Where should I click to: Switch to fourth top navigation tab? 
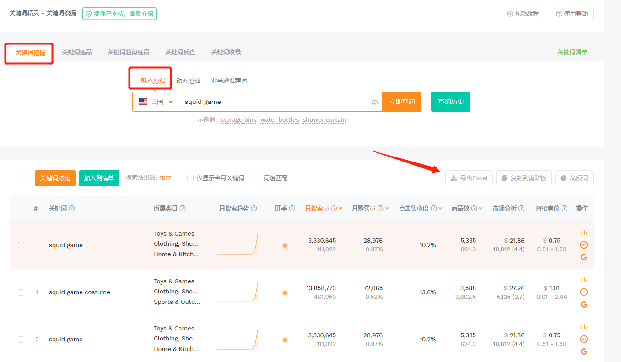coord(180,52)
